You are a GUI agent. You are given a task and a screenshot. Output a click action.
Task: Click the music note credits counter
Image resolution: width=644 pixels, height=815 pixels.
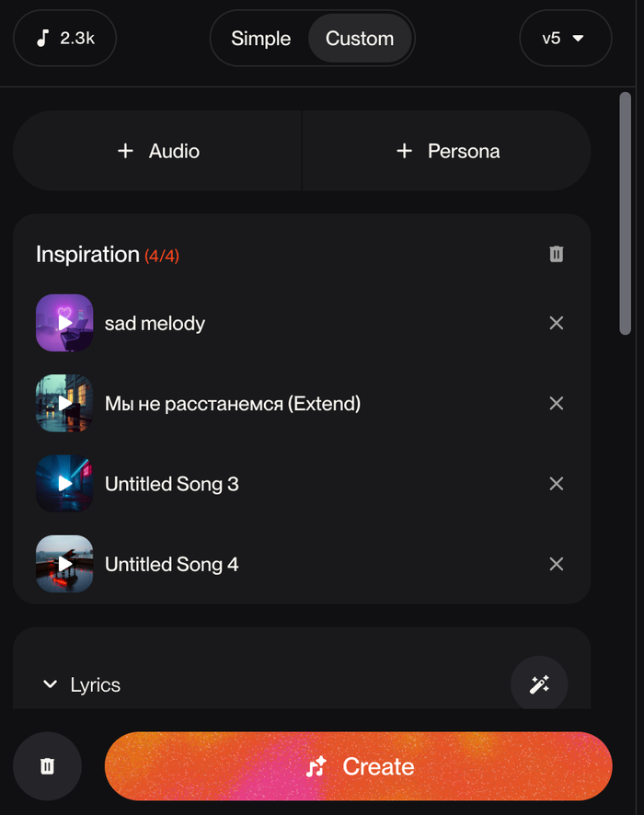65,39
